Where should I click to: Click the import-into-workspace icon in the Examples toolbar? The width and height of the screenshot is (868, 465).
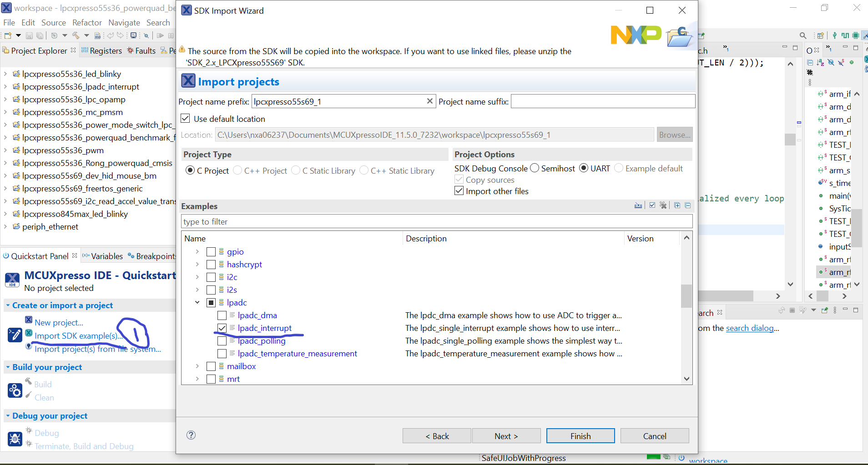[638, 205]
